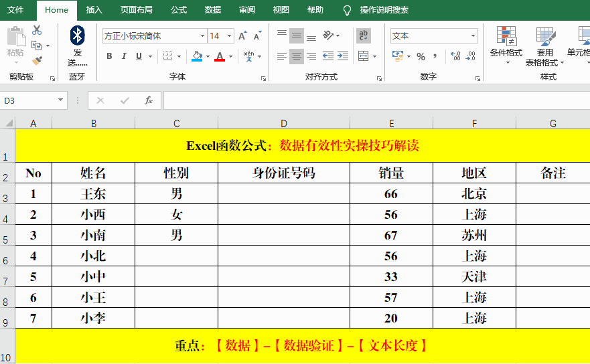
Task: Increase indent icon
Action: coord(343,56)
